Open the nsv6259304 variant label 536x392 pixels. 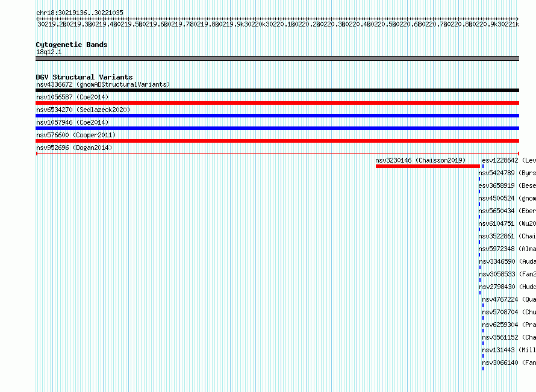click(x=509, y=325)
